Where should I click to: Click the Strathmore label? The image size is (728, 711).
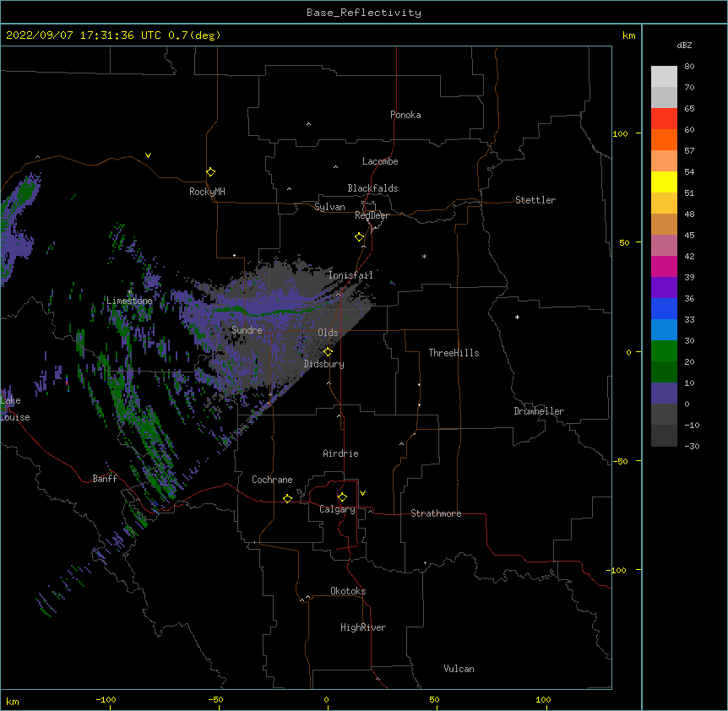click(436, 513)
